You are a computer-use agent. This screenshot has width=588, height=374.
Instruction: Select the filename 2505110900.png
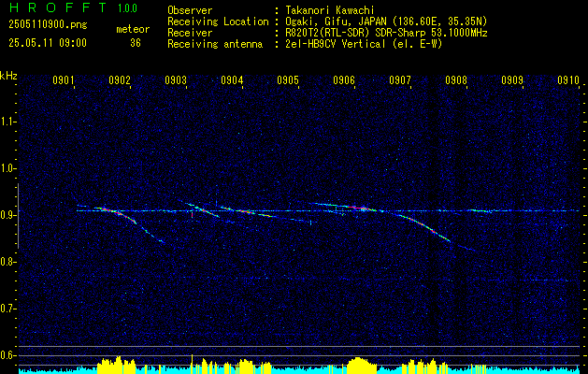(48, 25)
